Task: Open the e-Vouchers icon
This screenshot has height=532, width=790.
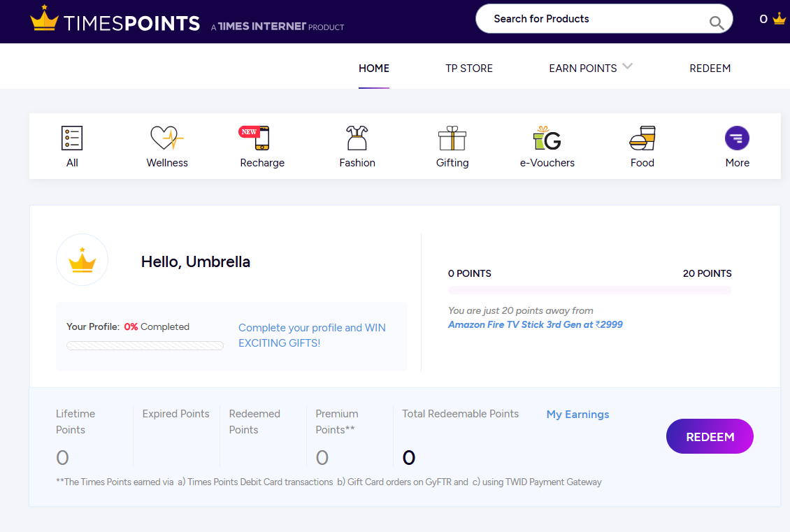Action: tap(547, 138)
